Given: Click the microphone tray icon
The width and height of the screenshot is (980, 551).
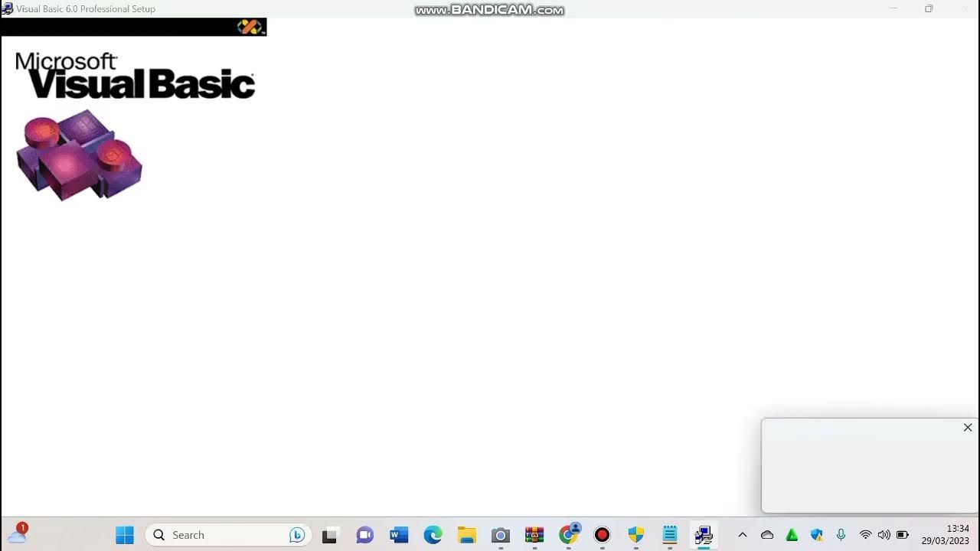Looking at the screenshot, I should pyautogui.click(x=841, y=535).
